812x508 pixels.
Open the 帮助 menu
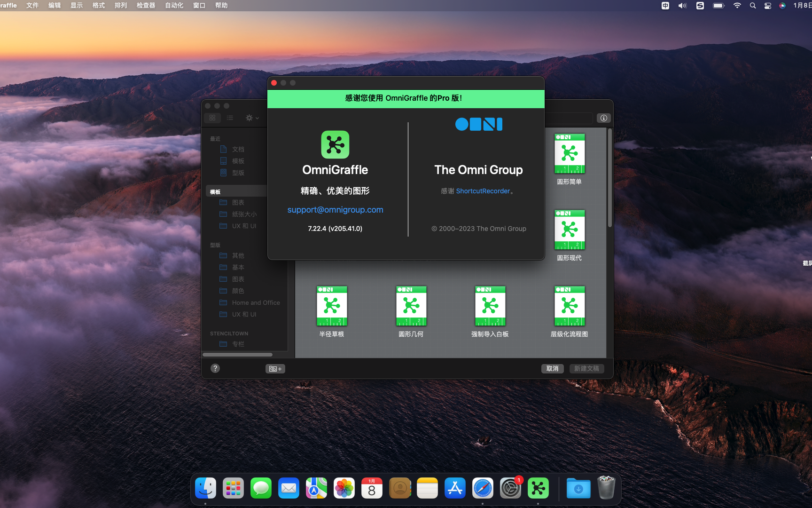tap(221, 6)
